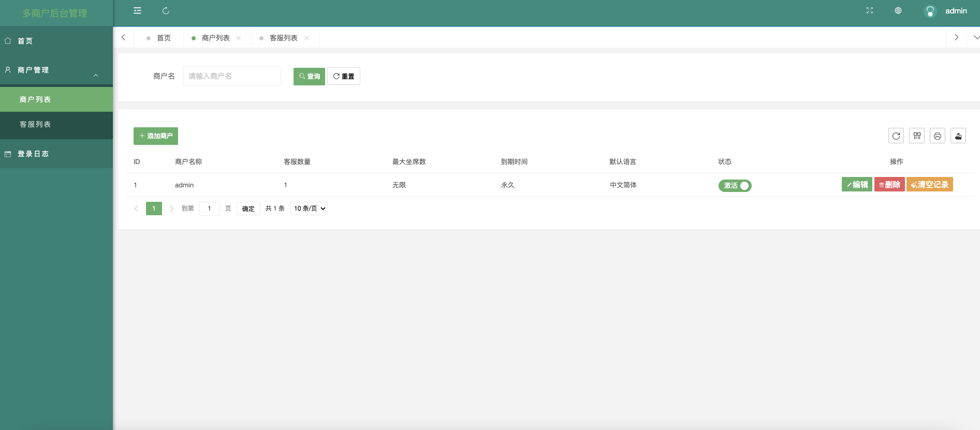Go to next page arrow
980x430 pixels.
tap(171, 209)
